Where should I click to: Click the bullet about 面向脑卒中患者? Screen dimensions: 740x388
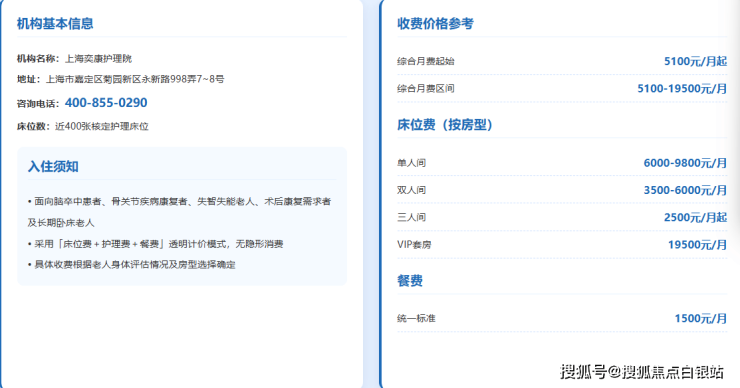click(x=179, y=212)
